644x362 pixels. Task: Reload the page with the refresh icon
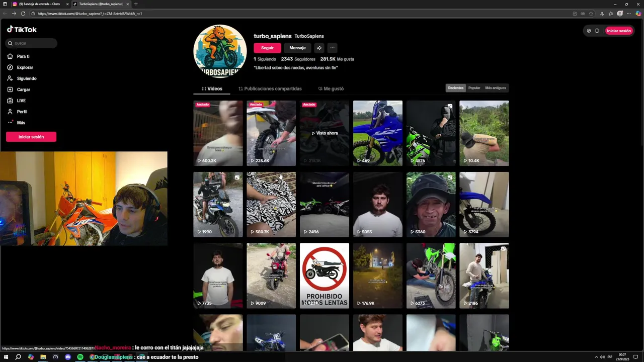pyautogui.click(x=23, y=14)
